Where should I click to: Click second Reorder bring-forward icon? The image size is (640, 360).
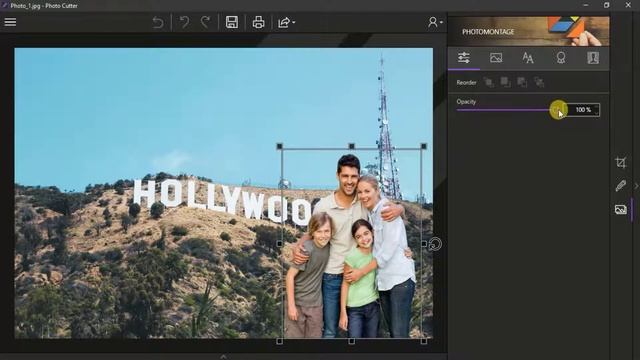click(x=505, y=82)
